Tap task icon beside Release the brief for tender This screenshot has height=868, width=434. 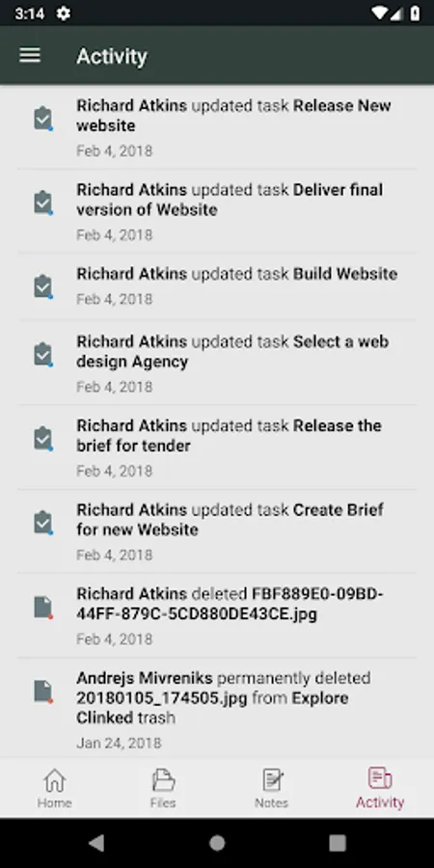[43, 439]
